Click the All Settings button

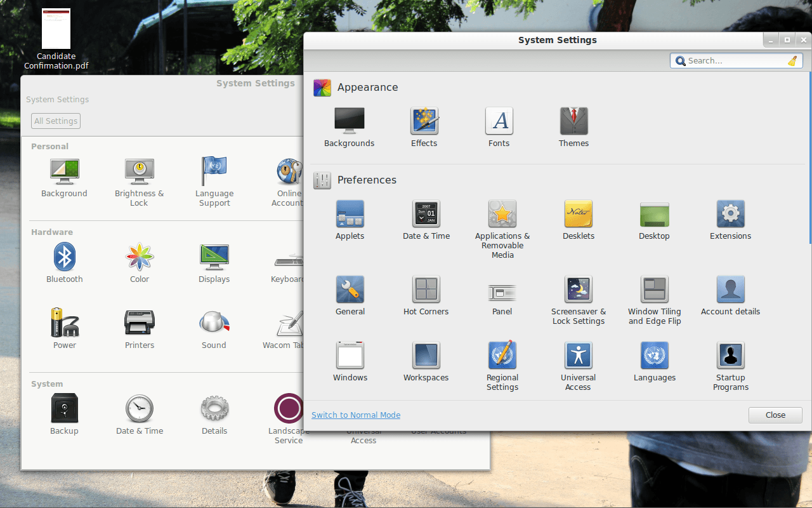coord(56,121)
